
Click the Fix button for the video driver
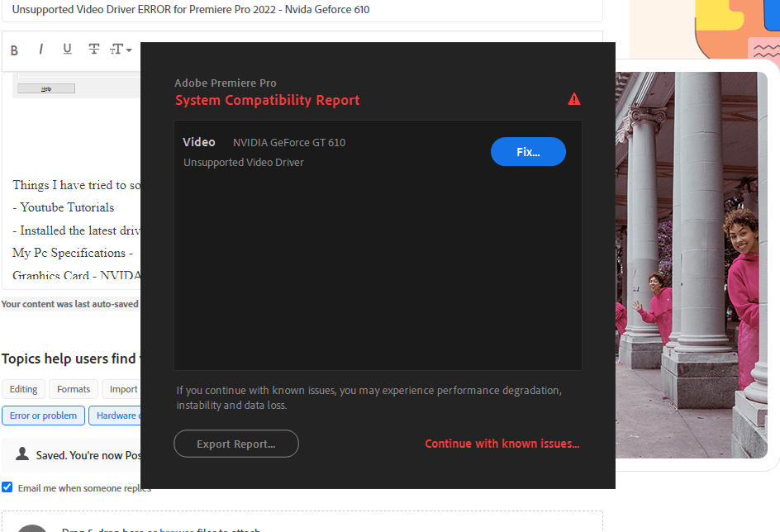[x=528, y=151]
